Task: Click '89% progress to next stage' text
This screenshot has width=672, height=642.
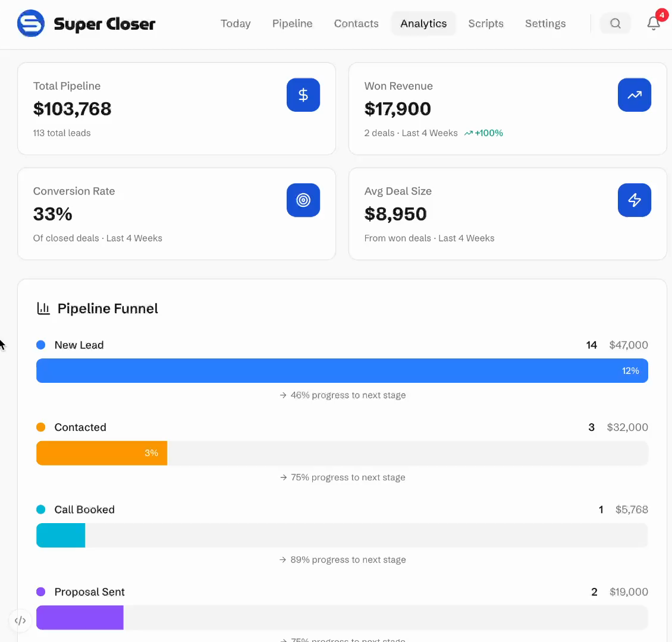Action: pos(348,559)
